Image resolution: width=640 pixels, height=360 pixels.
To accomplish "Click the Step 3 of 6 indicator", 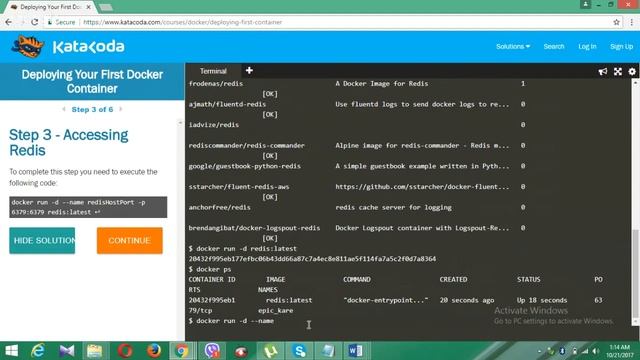I will pyautogui.click(x=92, y=109).
